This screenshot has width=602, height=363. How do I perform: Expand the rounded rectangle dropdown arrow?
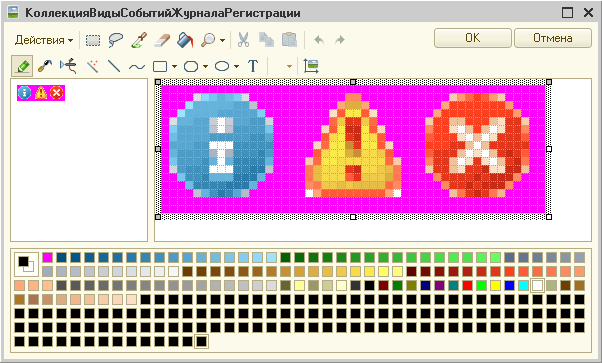(205, 66)
